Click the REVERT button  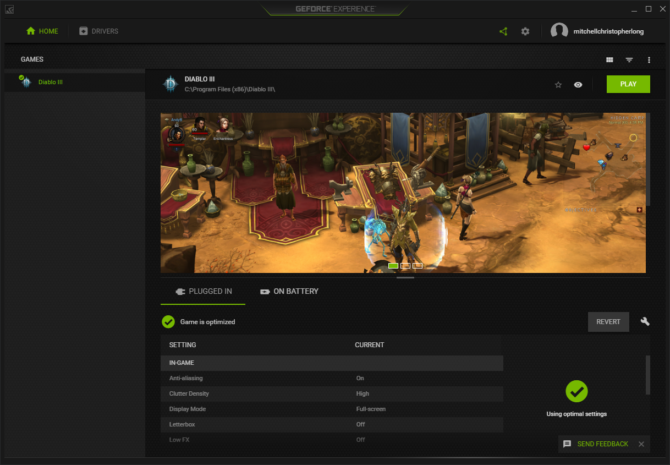coord(608,322)
